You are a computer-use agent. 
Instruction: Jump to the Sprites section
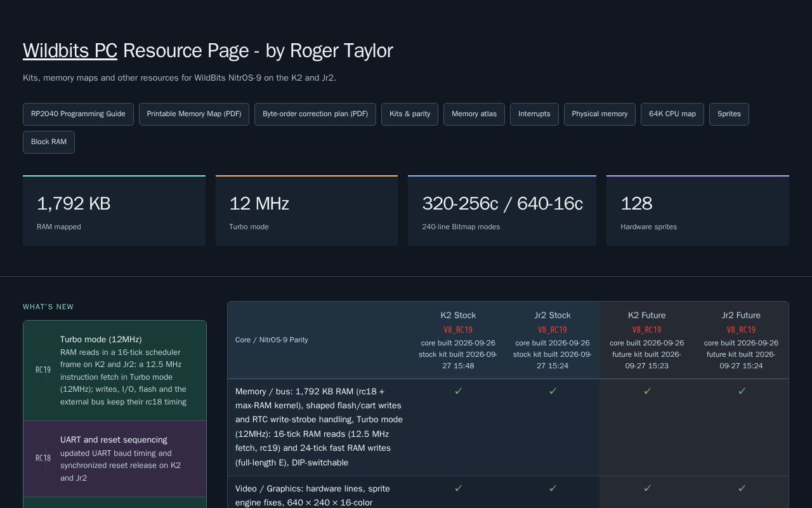tap(729, 114)
